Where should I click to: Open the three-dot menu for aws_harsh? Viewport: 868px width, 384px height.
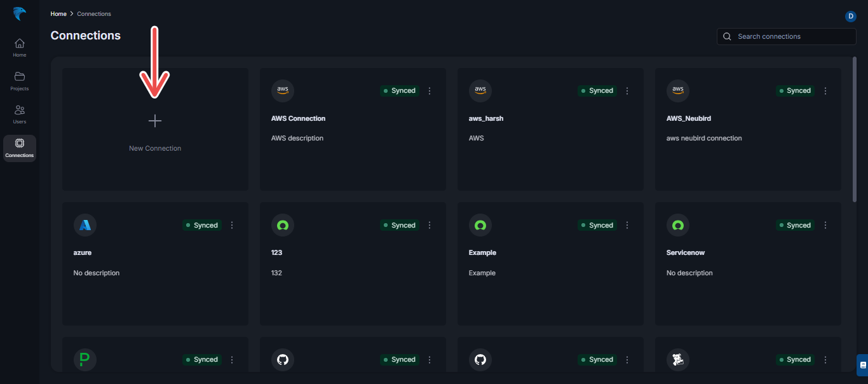coord(627,91)
